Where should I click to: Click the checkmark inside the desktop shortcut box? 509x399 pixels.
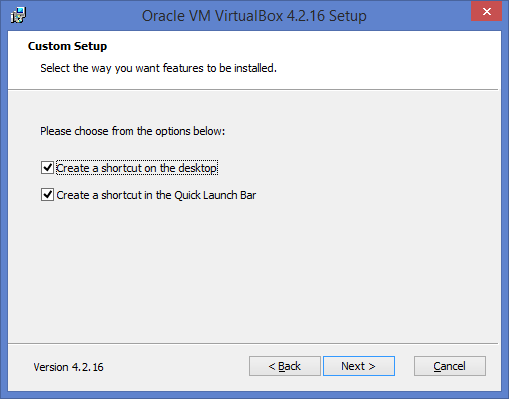pyautogui.click(x=47, y=167)
